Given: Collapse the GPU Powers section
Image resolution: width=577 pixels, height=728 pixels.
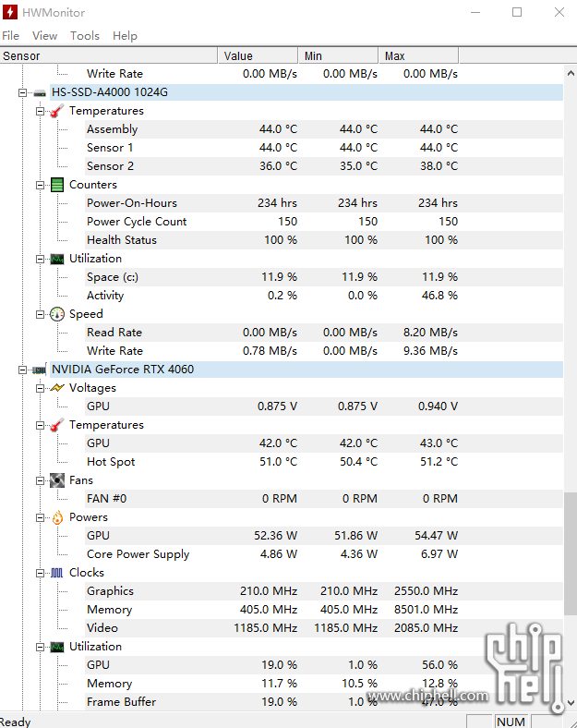Looking at the screenshot, I should point(40,517).
